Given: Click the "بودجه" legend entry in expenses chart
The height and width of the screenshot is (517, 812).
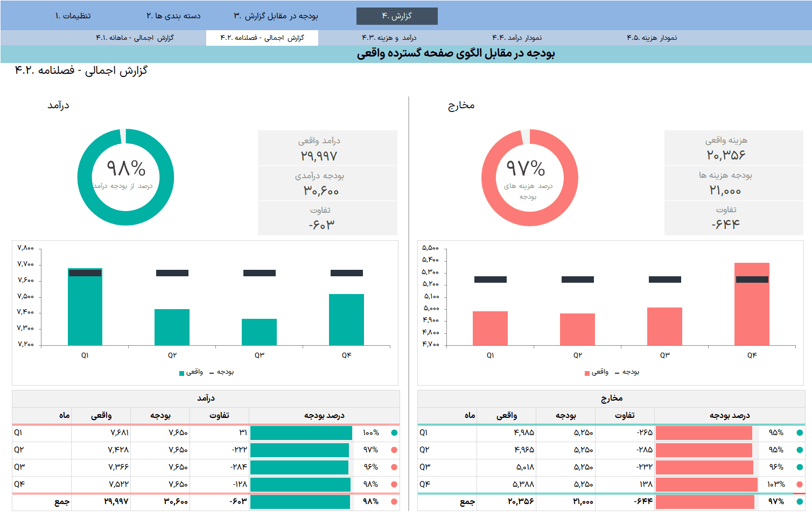Looking at the screenshot, I should [x=627, y=372].
